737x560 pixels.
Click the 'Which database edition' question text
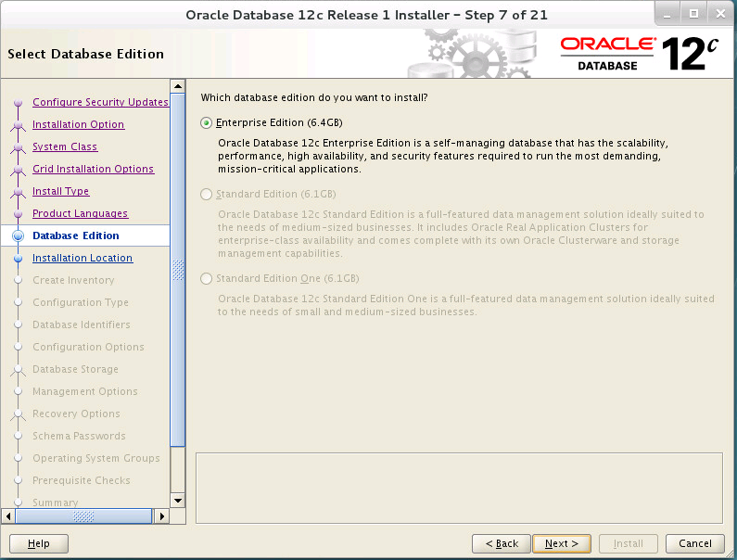coord(314,97)
